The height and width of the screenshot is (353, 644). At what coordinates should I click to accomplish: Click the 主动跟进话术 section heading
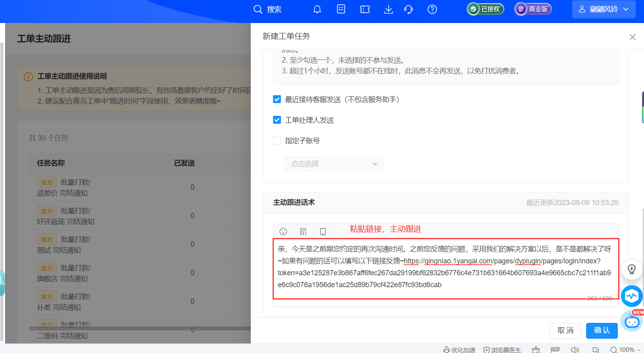294,202
